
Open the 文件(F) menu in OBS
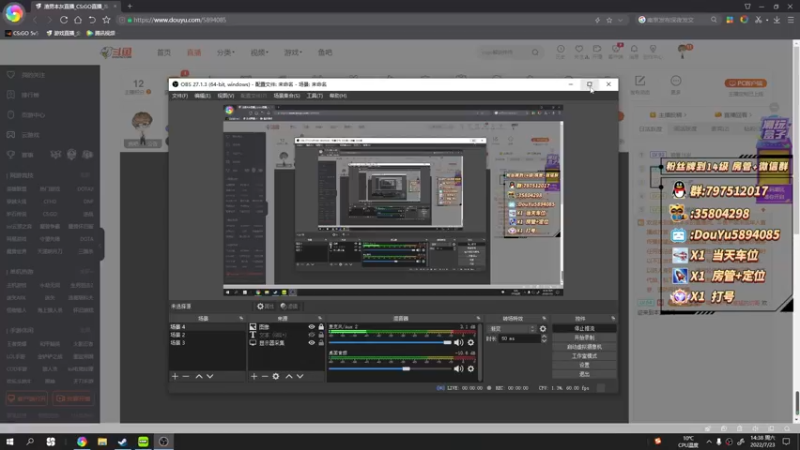(180, 96)
